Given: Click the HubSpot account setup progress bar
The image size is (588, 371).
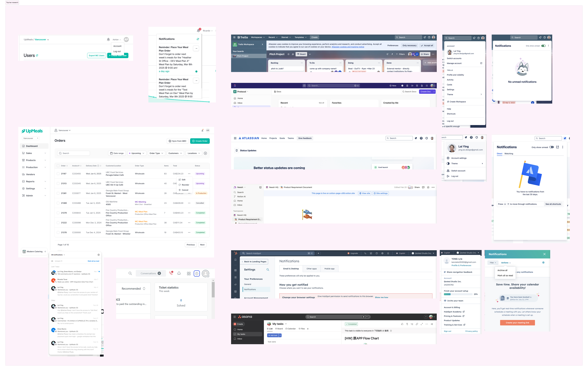Looking at the screenshot, I should click(458, 294).
